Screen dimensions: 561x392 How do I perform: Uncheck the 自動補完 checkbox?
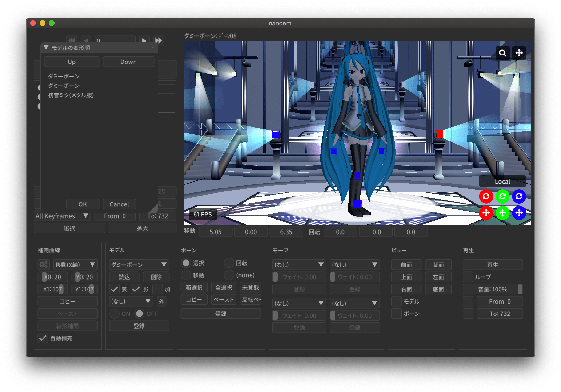(43, 338)
